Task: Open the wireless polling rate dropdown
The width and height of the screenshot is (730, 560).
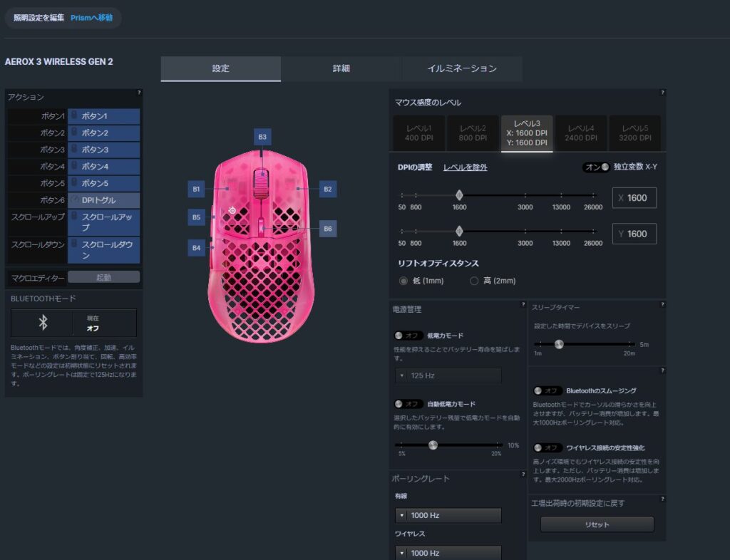Action: [448, 553]
